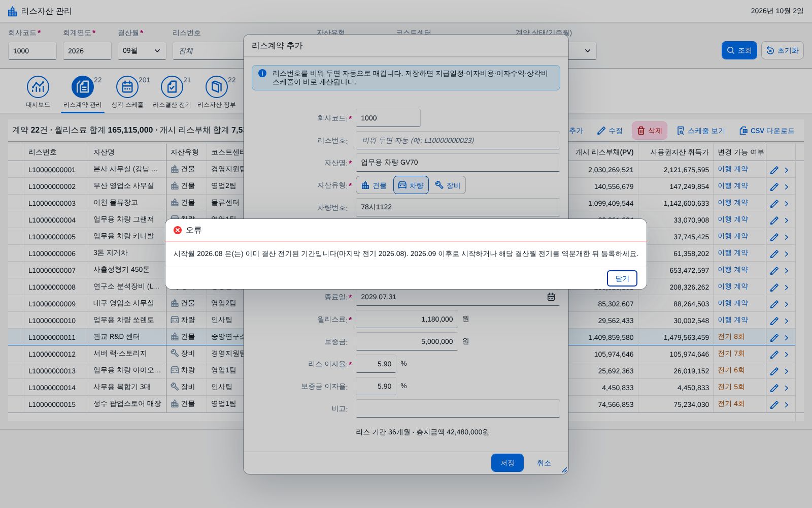Reset filters with 초기화 button
This screenshot has height=508, width=812.
[782, 50]
